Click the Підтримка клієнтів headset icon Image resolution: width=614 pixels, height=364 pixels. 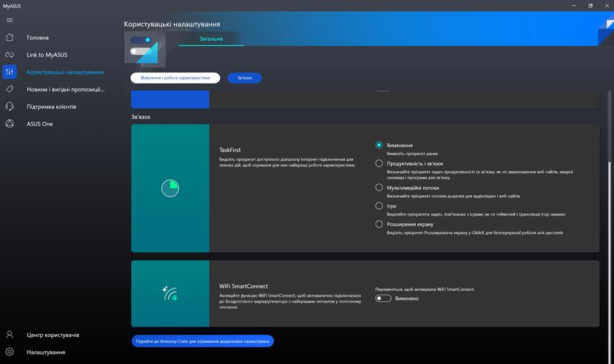(10, 107)
